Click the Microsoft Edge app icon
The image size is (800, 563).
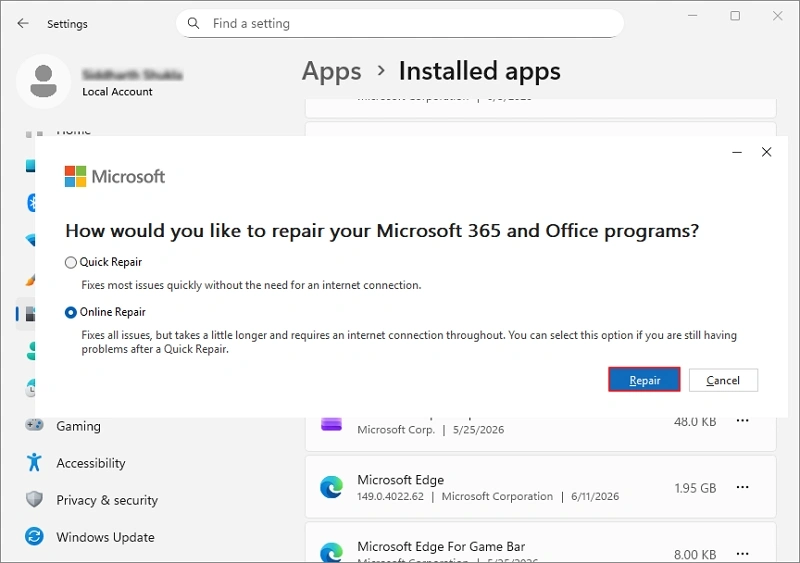click(x=332, y=487)
